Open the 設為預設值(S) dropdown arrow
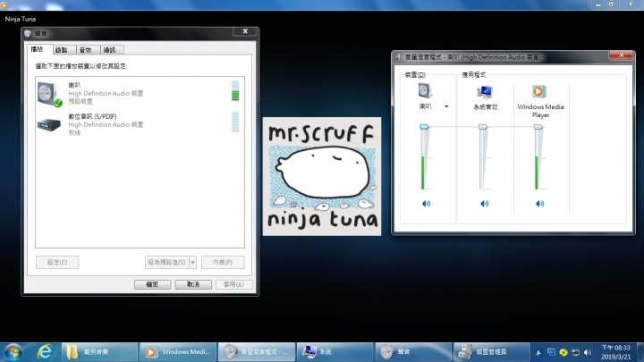This screenshot has width=644, height=362. 192,262
